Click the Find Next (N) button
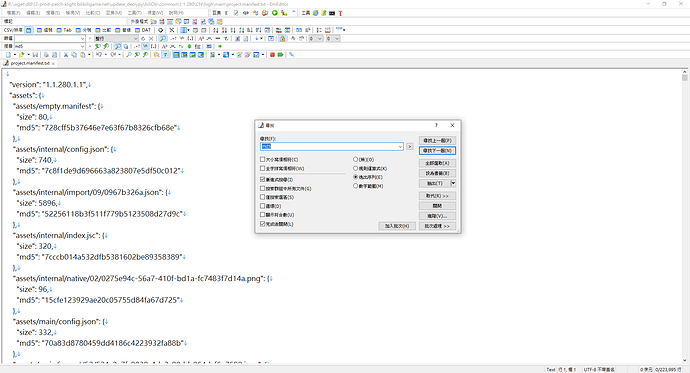690x373 pixels. click(437, 150)
